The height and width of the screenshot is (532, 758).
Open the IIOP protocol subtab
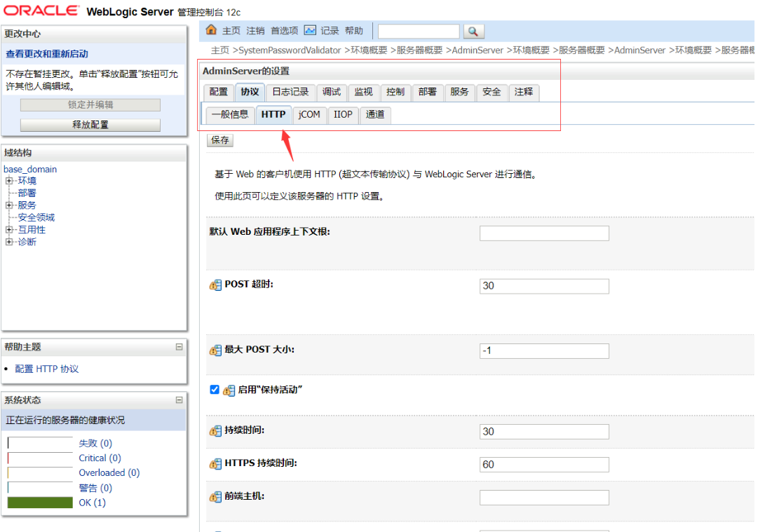pos(343,114)
